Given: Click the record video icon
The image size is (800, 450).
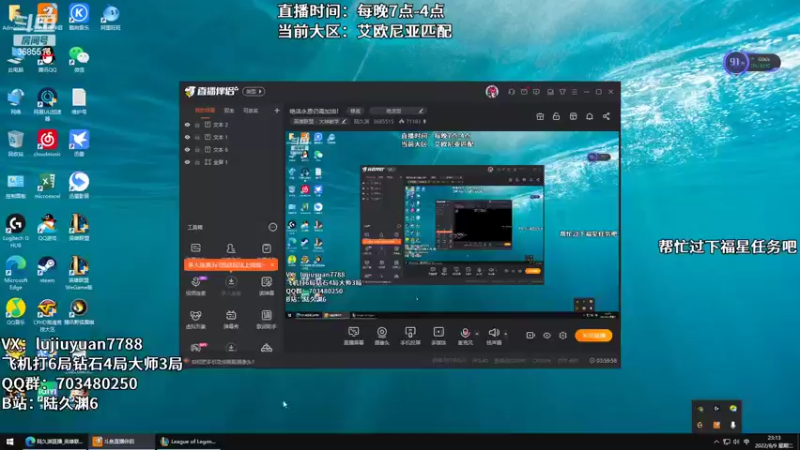Looking at the screenshot, I should click(531, 335).
